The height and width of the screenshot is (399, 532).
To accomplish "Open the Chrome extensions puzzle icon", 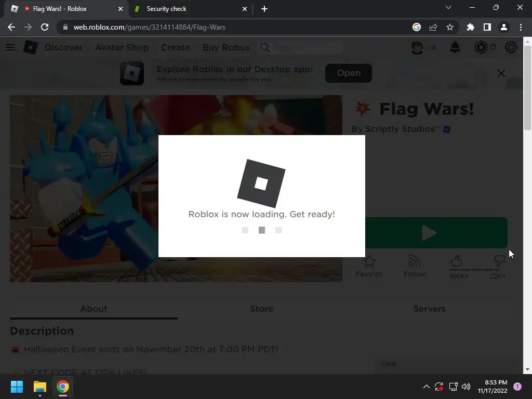I will click(x=471, y=27).
